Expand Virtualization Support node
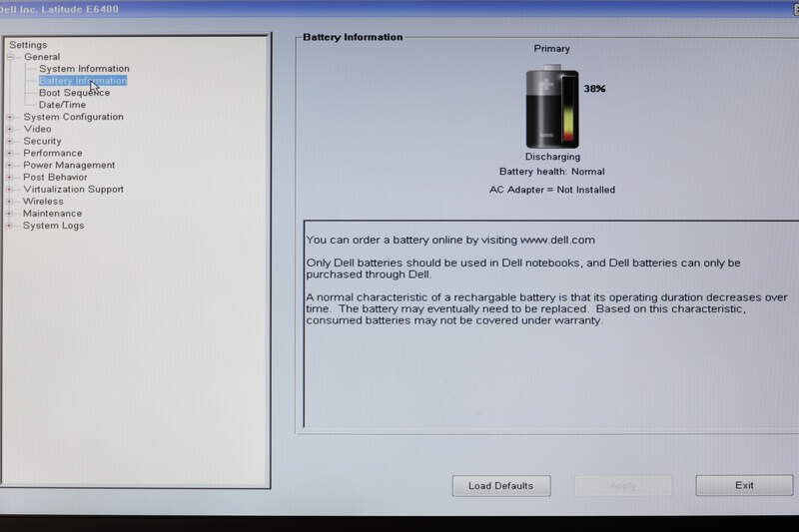799x532 pixels. (x=10, y=190)
